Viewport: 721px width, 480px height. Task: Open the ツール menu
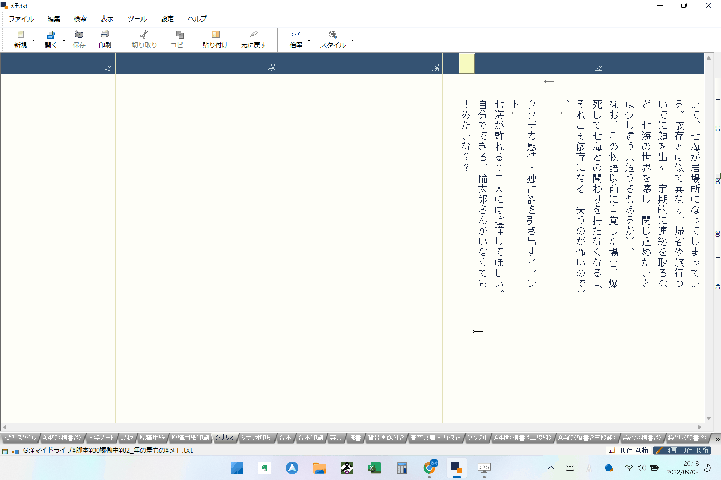[x=137, y=19]
